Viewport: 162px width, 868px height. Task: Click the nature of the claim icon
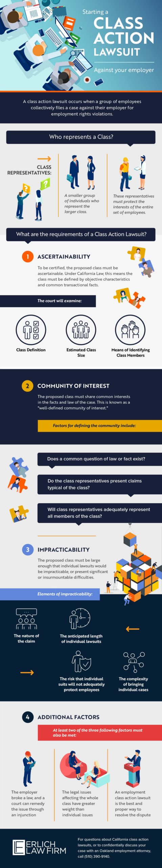click(x=26, y=619)
